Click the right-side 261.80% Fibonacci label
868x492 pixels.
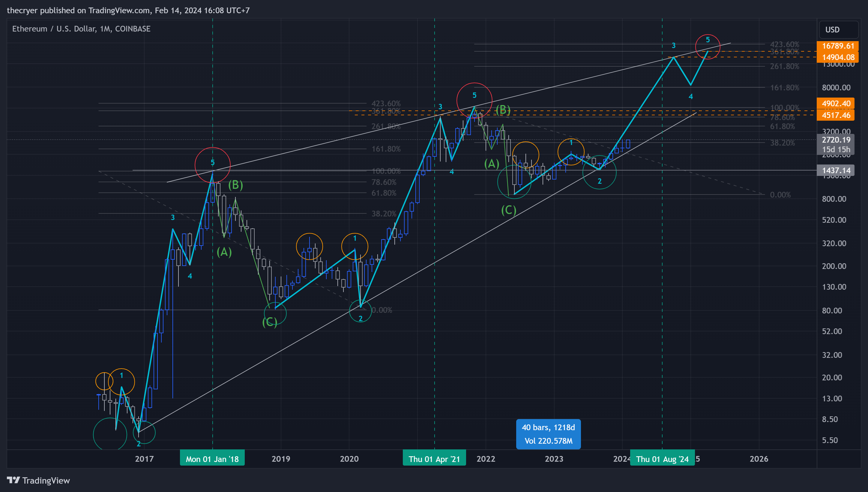(x=785, y=66)
